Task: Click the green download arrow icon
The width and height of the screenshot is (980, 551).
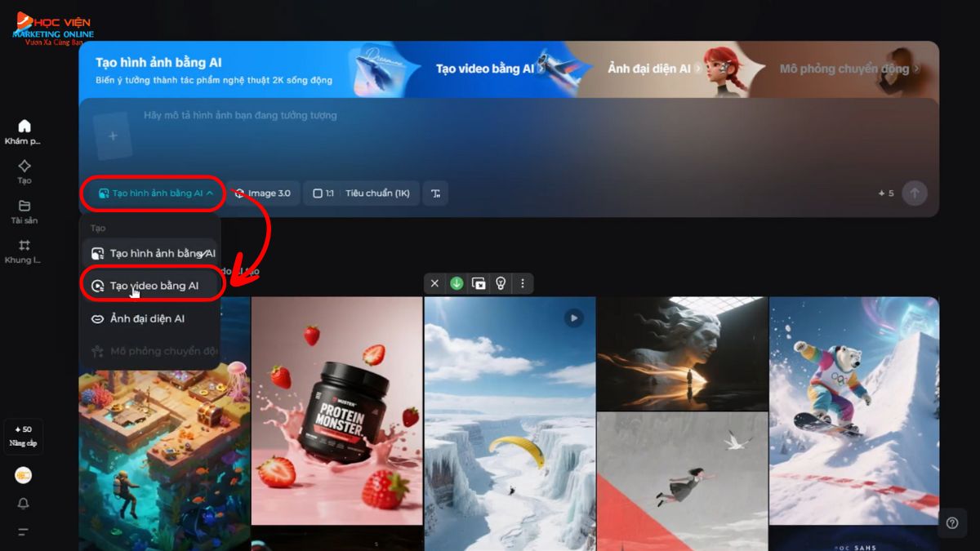Action: coord(457,283)
